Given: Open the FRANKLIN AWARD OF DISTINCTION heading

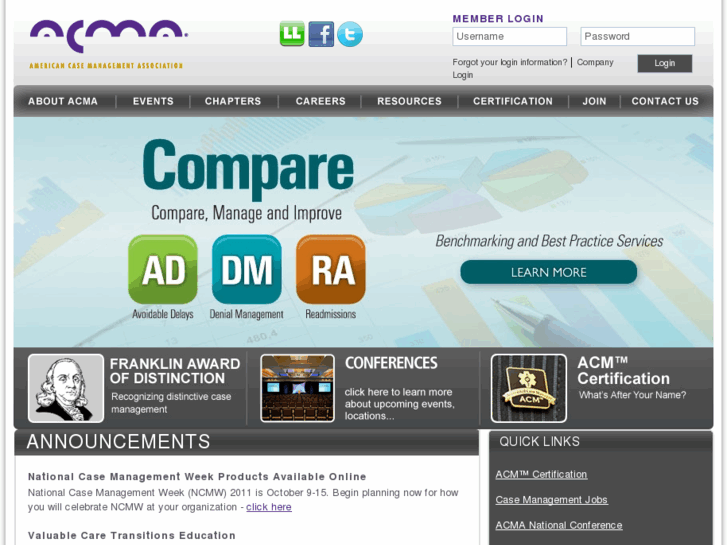Looking at the screenshot, I should point(175,371).
